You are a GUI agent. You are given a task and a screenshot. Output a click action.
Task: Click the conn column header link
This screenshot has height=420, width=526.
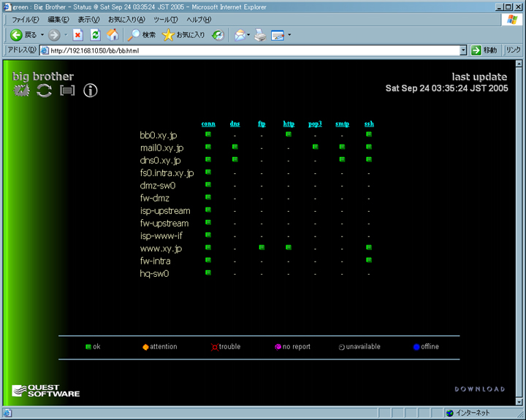208,123
